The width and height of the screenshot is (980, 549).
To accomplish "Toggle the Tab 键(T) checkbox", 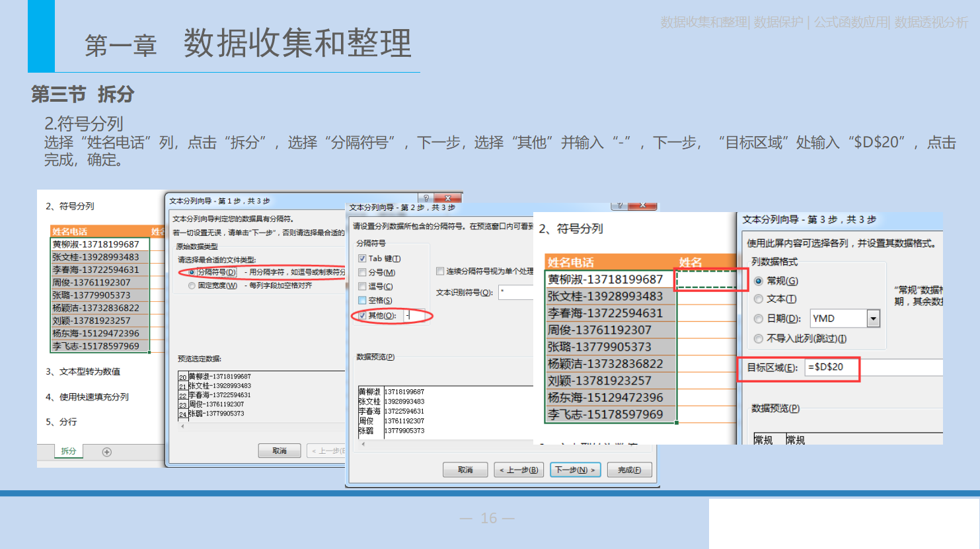I will coord(362,258).
